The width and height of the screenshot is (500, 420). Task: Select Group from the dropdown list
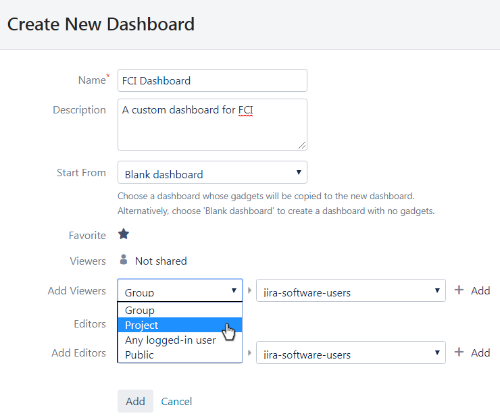point(180,310)
